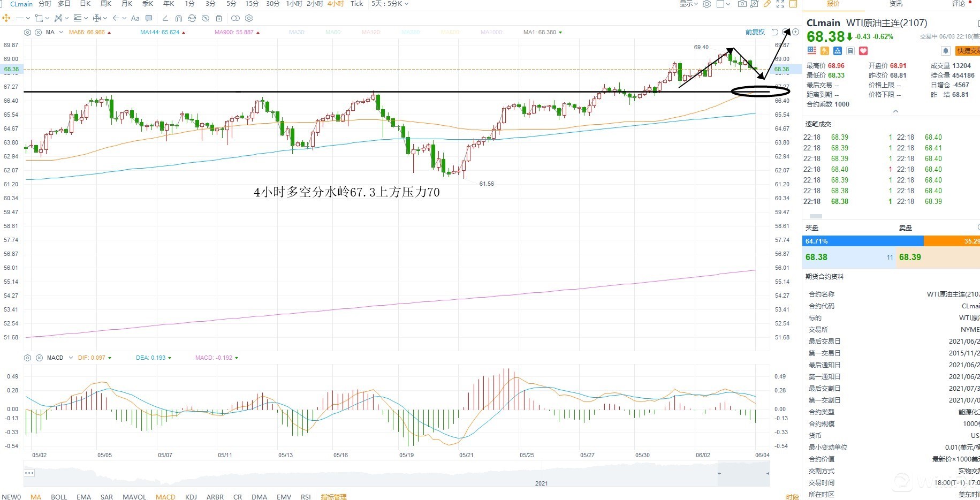Open the 显示 display dropdown
Viewport: 980px width, 500px height.
688,4
